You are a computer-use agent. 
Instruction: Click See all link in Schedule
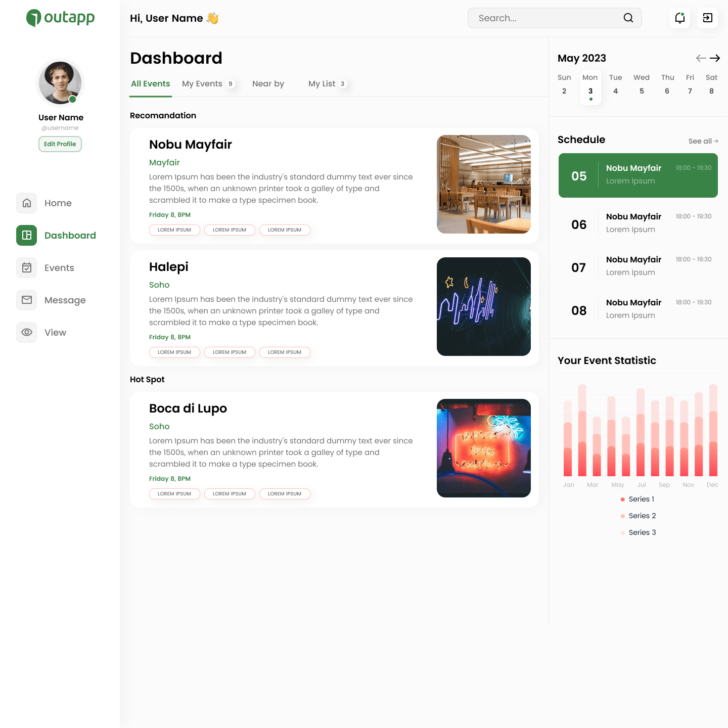[x=703, y=141]
